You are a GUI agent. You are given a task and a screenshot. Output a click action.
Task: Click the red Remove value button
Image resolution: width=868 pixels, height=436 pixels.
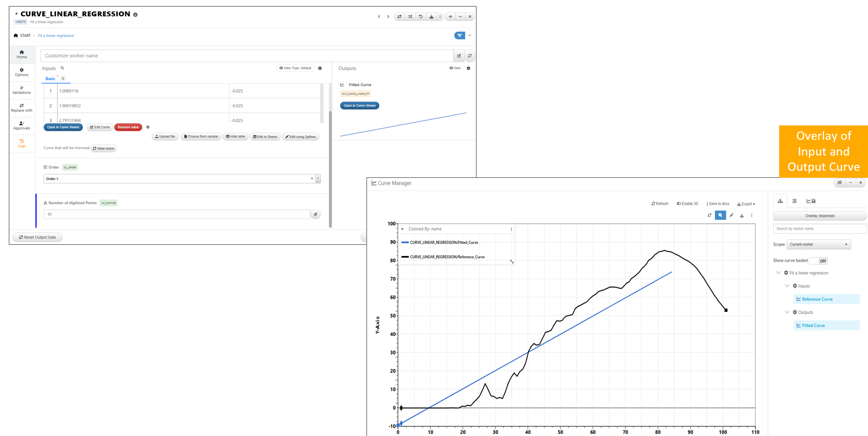coord(128,127)
